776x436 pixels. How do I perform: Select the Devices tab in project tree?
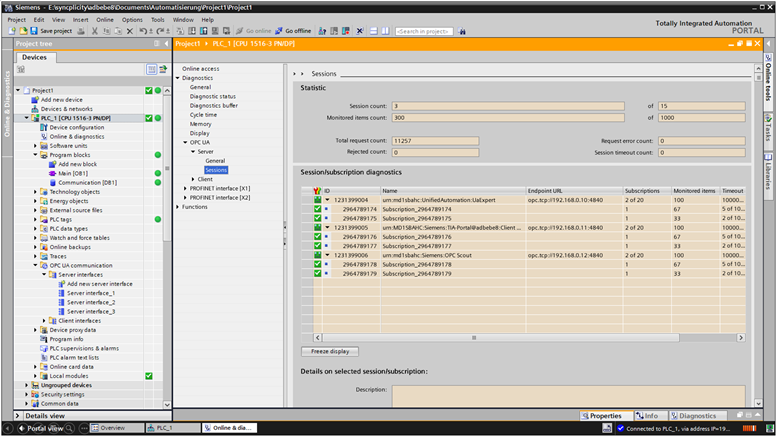point(35,57)
